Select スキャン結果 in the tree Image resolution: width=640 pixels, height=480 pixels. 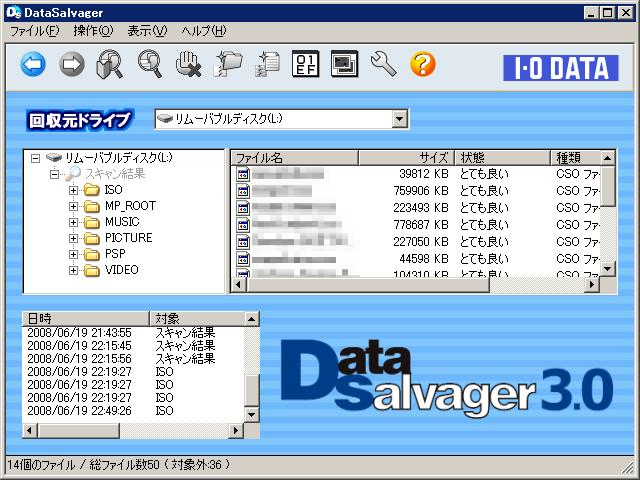pos(115,174)
